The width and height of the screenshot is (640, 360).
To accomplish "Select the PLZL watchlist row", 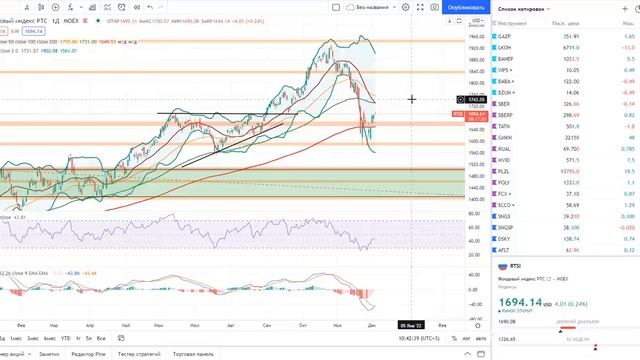I will pos(566,171).
